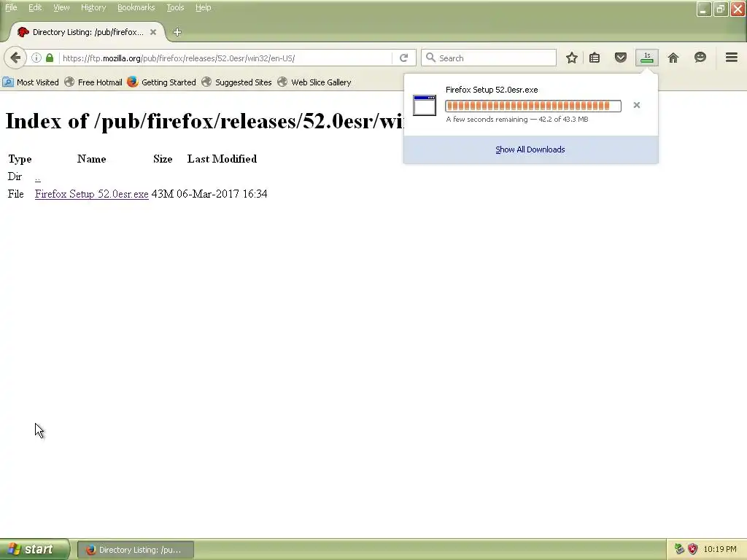Screen dimensions: 747x560
Task: Open the Most Visited bookmarks folder
Action: 31,82
